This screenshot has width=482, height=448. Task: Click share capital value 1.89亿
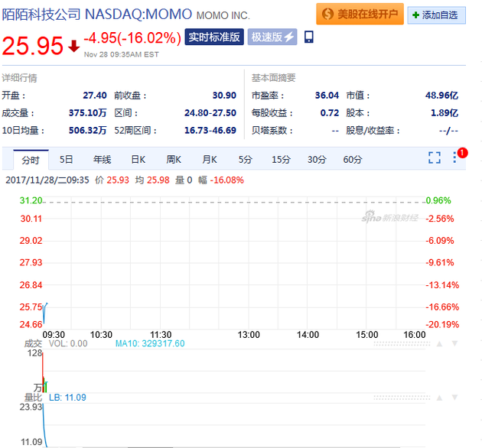(445, 113)
